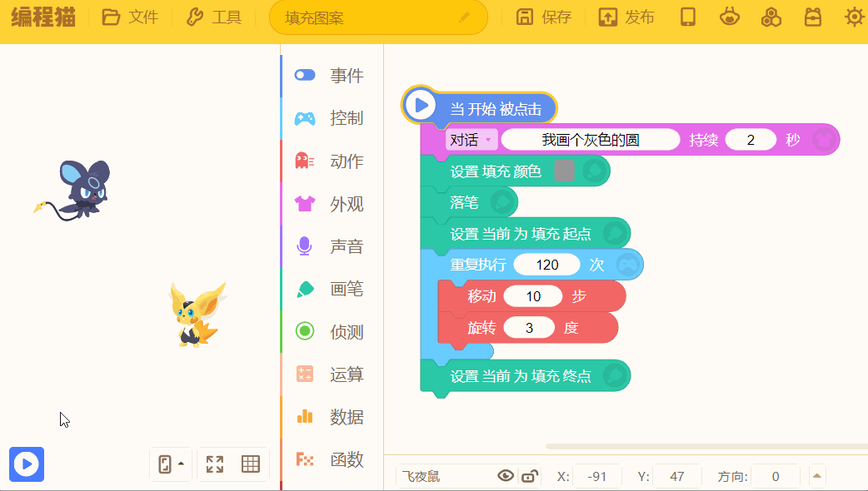Click the 方向 direction field 0
Screen dimensions: 868x491
point(776,476)
